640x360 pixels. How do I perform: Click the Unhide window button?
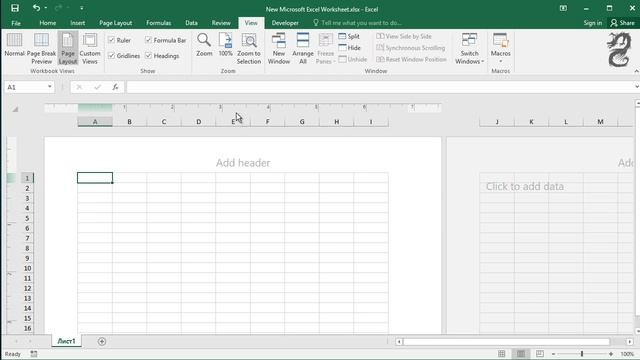tap(353, 59)
